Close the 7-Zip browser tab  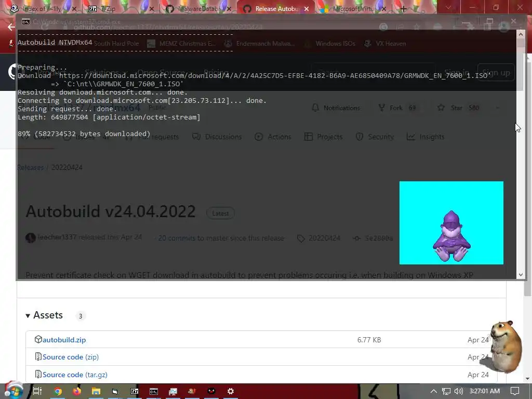[x=152, y=8]
